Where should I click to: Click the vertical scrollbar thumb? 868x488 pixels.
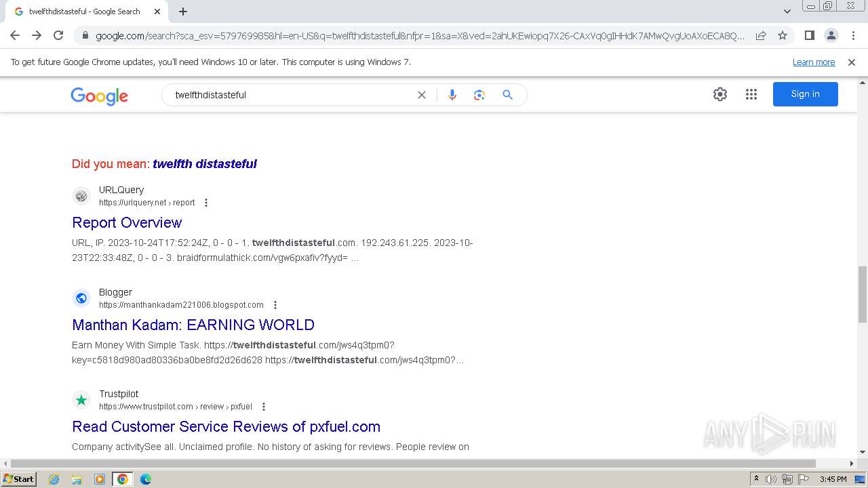863,295
